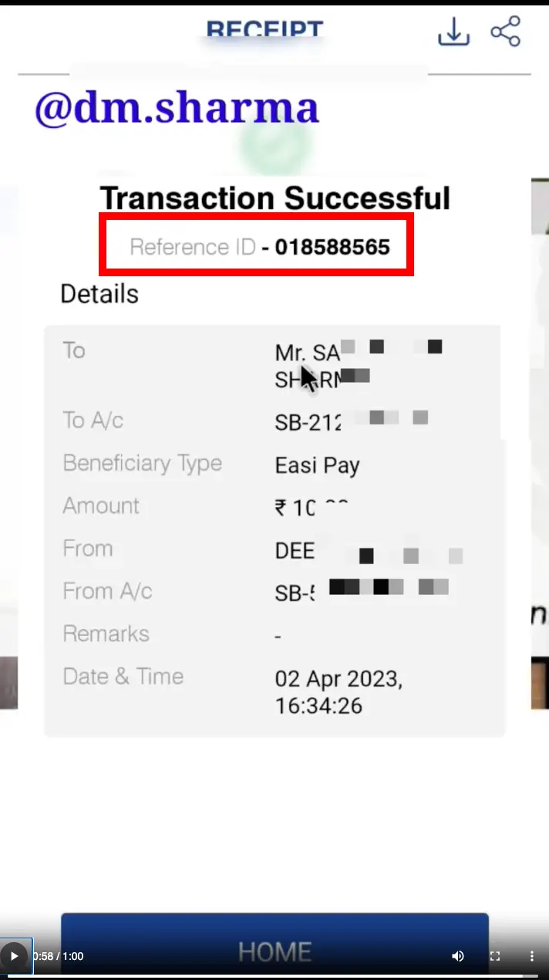Click the @dm.sharma watermark text
The image size is (549, 980).
click(177, 109)
